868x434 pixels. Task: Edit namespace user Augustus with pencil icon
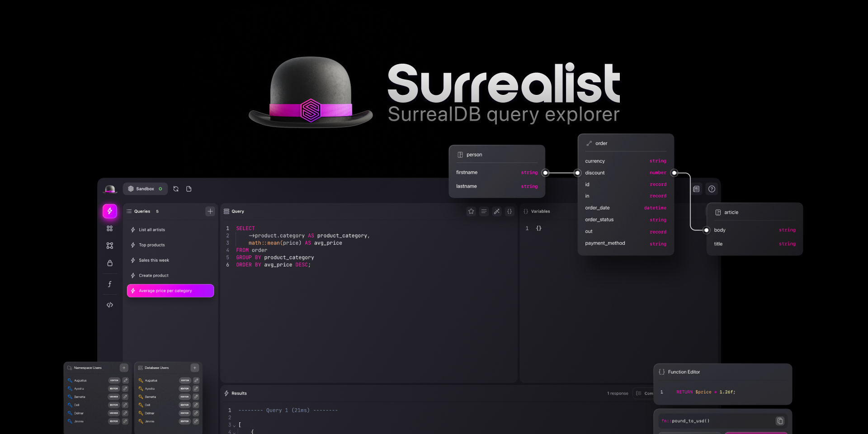pos(125,380)
